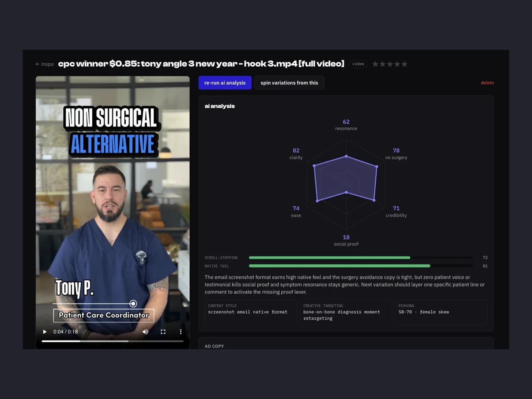This screenshot has width=532, height=399.
Task: Click the no surgery score 78
Action: 396,151
